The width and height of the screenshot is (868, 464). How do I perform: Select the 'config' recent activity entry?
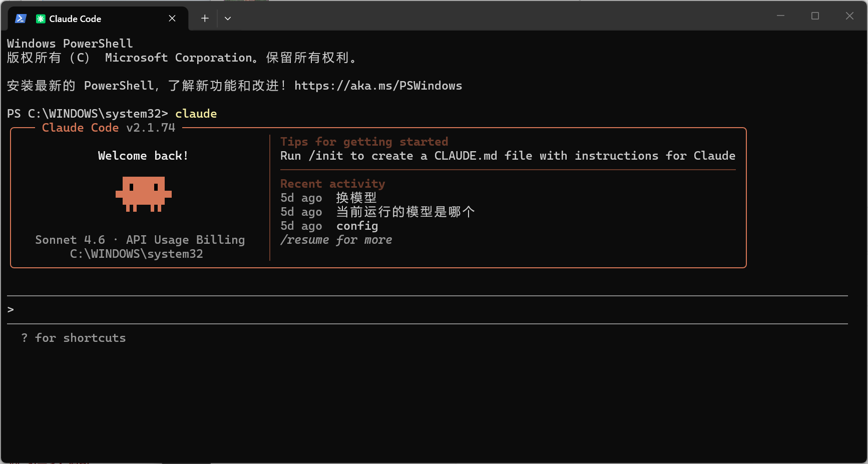pos(357,226)
